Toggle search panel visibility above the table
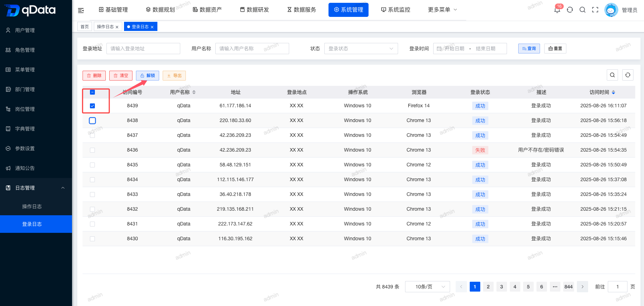 612,75
